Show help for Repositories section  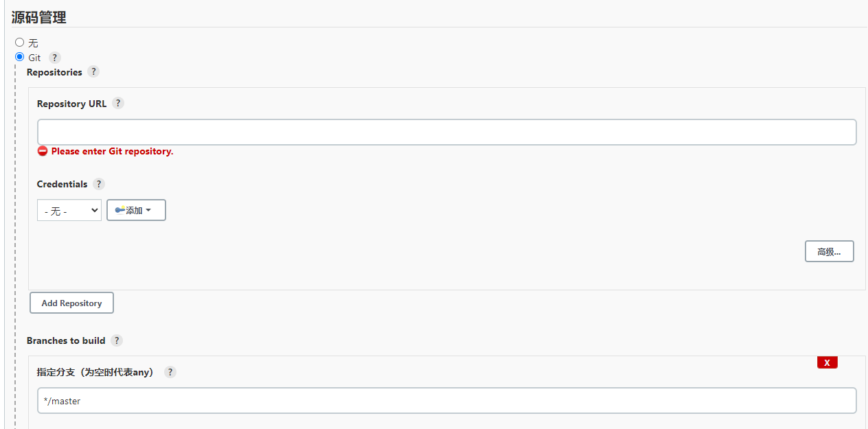(x=93, y=71)
